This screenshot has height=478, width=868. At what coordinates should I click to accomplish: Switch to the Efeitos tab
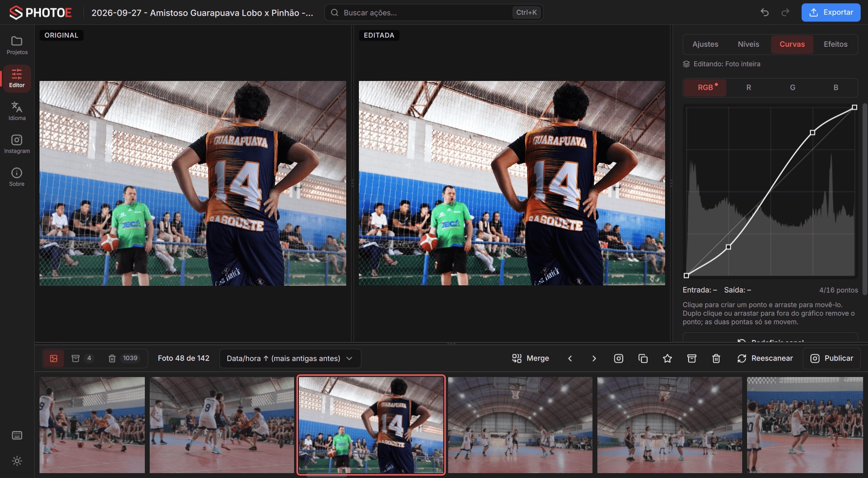point(835,44)
